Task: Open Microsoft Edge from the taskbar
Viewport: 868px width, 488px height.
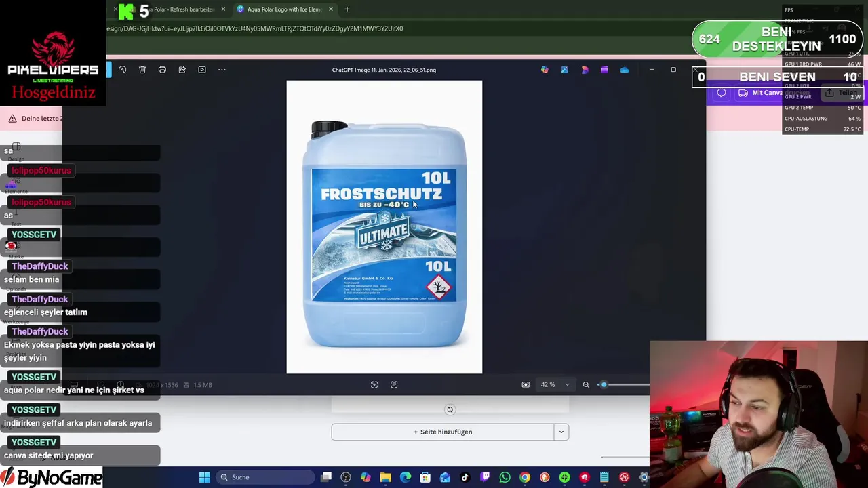Action: [406, 477]
